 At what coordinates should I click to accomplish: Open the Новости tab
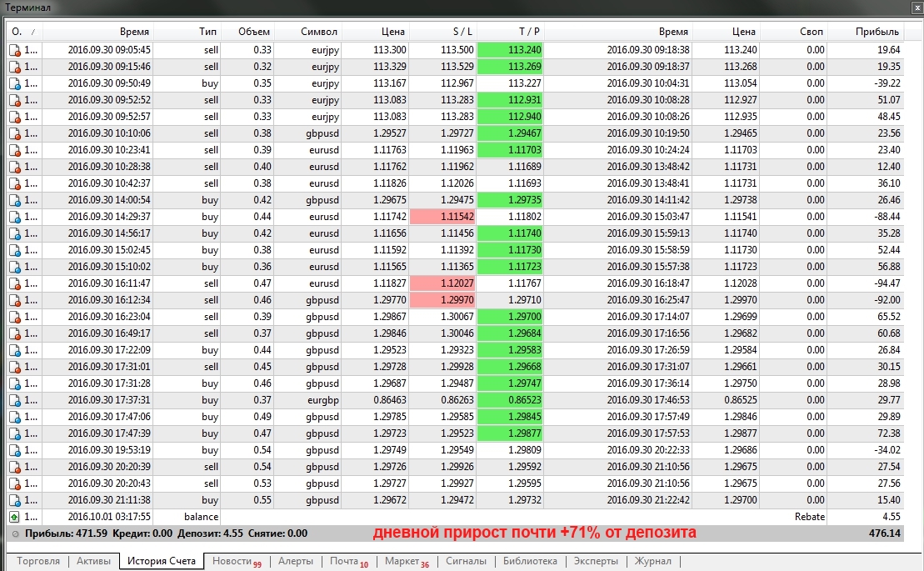pyautogui.click(x=237, y=562)
